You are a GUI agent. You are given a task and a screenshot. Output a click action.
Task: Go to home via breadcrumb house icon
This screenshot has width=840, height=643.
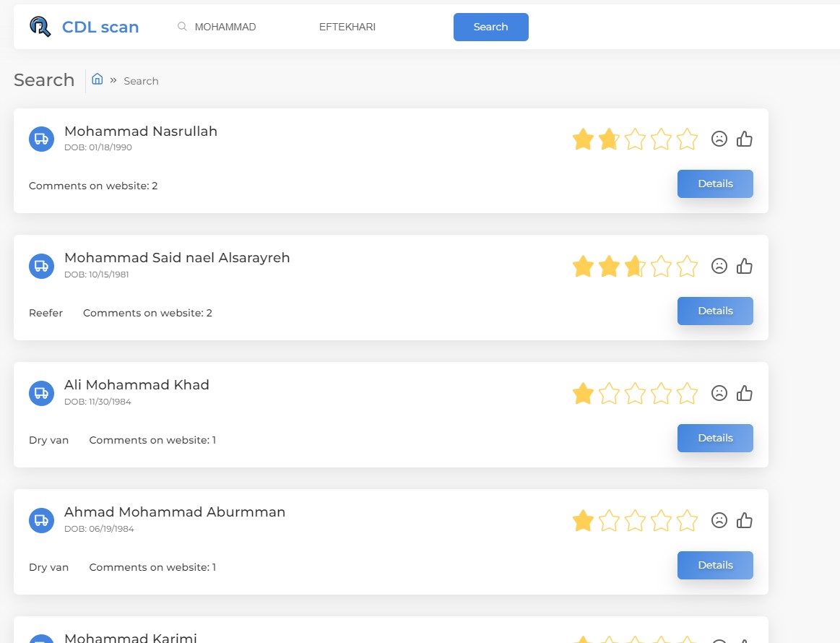point(98,79)
